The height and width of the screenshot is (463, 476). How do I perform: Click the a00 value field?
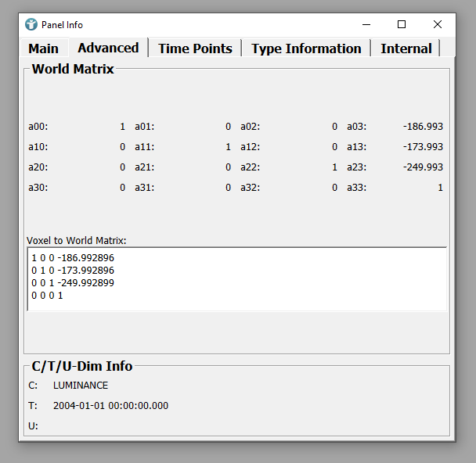point(121,126)
